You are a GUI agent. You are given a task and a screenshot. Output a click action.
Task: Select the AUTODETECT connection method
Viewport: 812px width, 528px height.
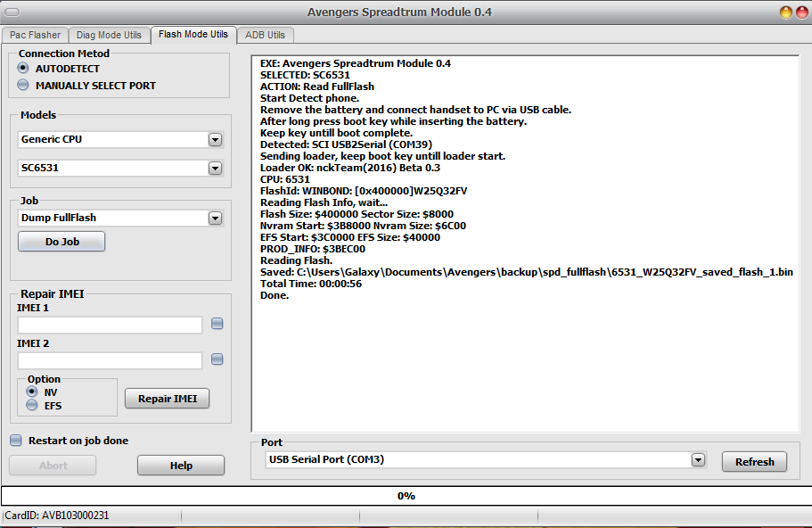click(23, 68)
